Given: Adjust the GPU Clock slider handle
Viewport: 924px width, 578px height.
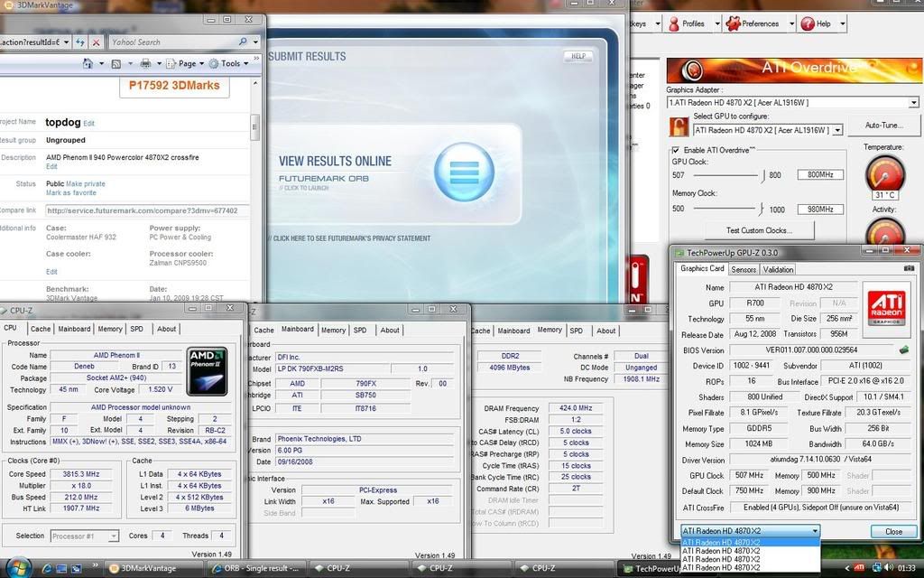Looking at the screenshot, I should click(x=763, y=175).
